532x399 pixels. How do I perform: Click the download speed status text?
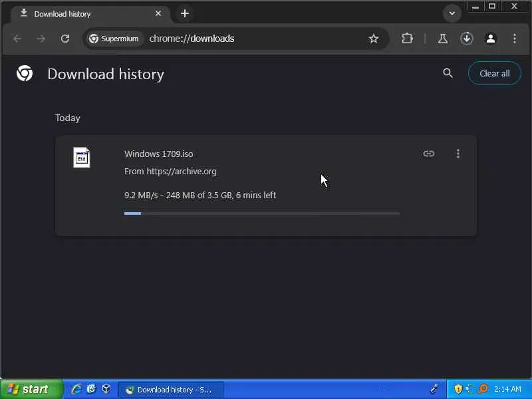click(200, 196)
